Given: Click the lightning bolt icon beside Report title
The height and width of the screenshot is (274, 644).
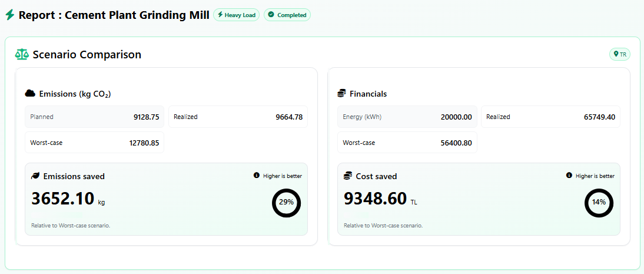Looking at the screenshot, I should (x=9, y=15).
